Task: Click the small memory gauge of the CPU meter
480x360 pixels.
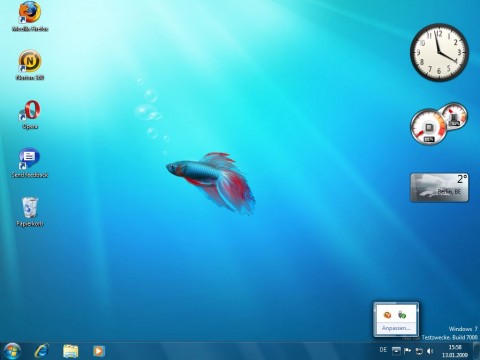Action: pyautogui.click(x=454, y=116)
